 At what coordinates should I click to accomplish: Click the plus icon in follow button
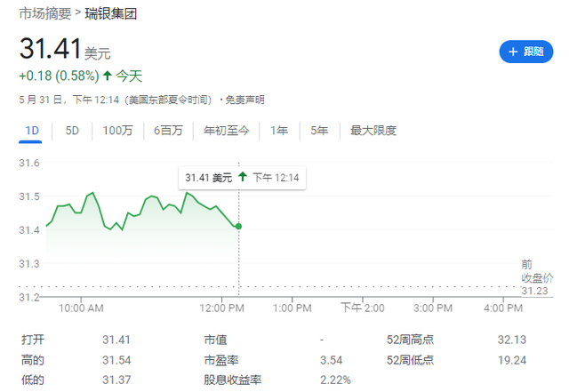513,52
